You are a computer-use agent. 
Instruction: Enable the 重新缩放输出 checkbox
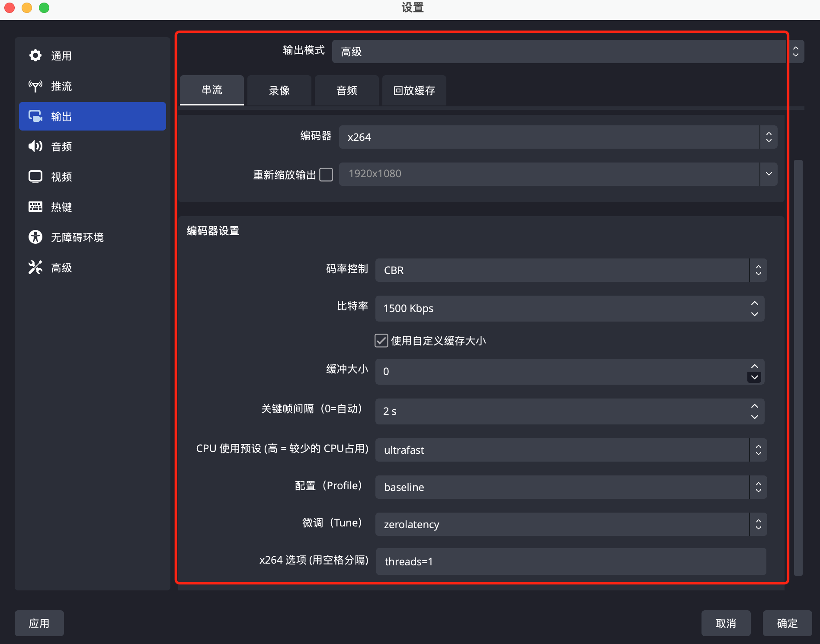(x=326, y=175)
